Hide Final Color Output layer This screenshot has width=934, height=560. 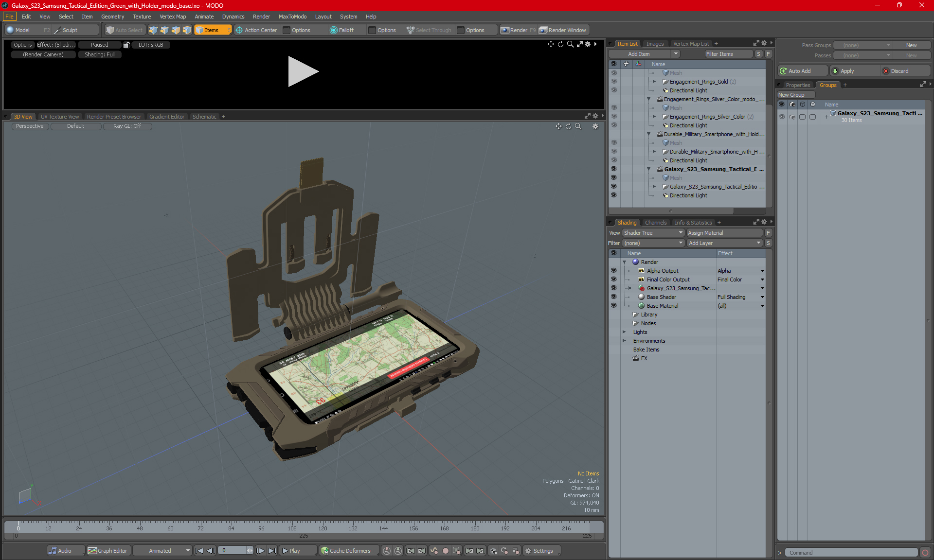click(613, 280)
